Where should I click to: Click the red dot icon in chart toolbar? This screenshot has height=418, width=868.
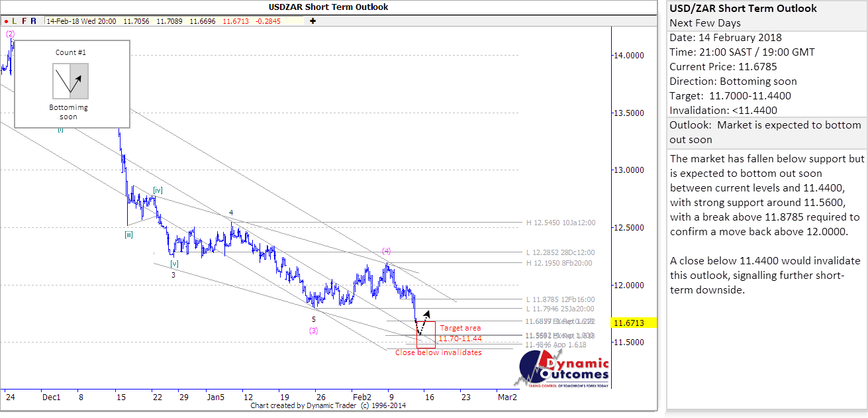pyautogui.click(x=5, y=21)
